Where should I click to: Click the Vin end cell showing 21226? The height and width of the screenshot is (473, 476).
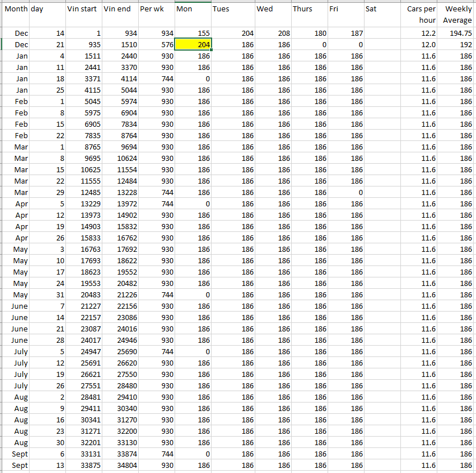click(120, 294)
